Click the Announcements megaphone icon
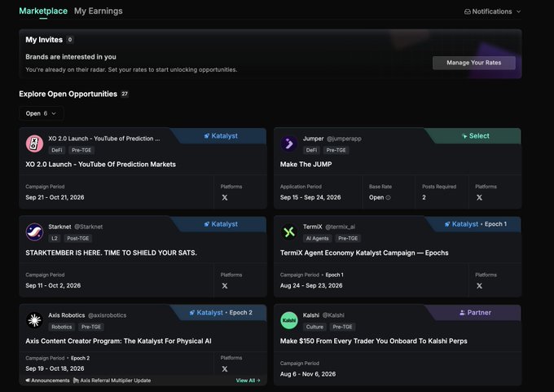The image size is (554, 392). pos(28,381)
